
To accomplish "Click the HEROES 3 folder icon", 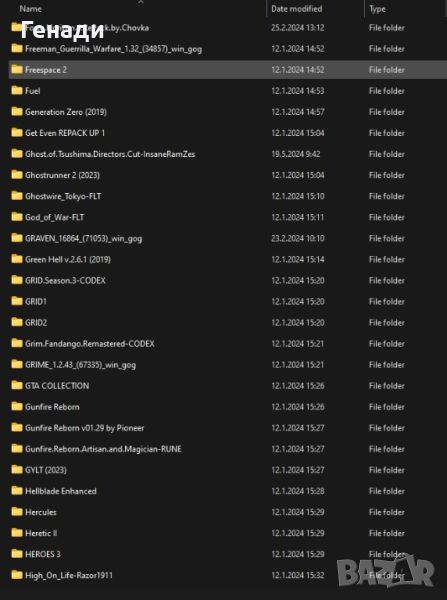I will 17,554.
